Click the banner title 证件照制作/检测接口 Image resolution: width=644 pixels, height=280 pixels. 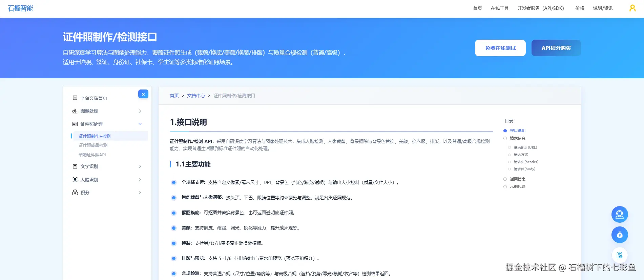[110, 37]
